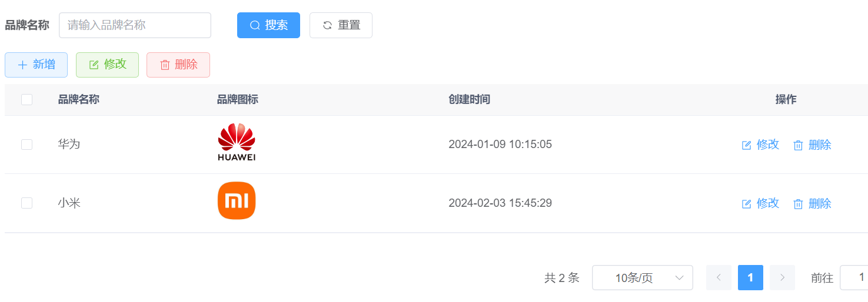Focus the 品牌名称 search input field
Viewport: 868px width, 302px height.
tap(135, 25)
